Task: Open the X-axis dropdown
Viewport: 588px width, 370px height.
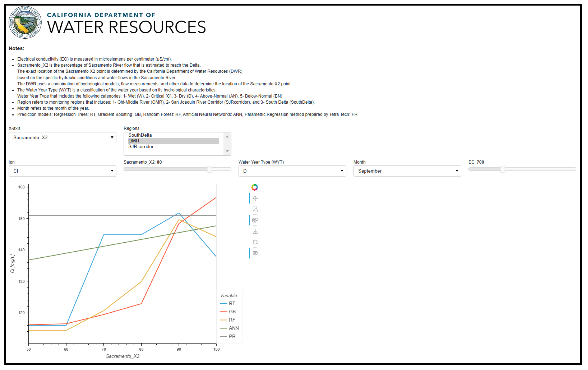Action: tap(62, 138)
